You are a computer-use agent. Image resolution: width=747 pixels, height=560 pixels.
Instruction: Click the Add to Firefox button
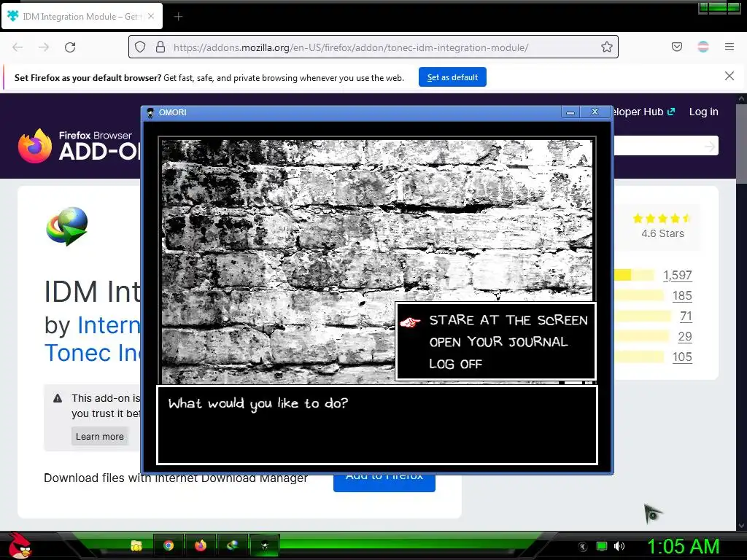coord(384,483)
